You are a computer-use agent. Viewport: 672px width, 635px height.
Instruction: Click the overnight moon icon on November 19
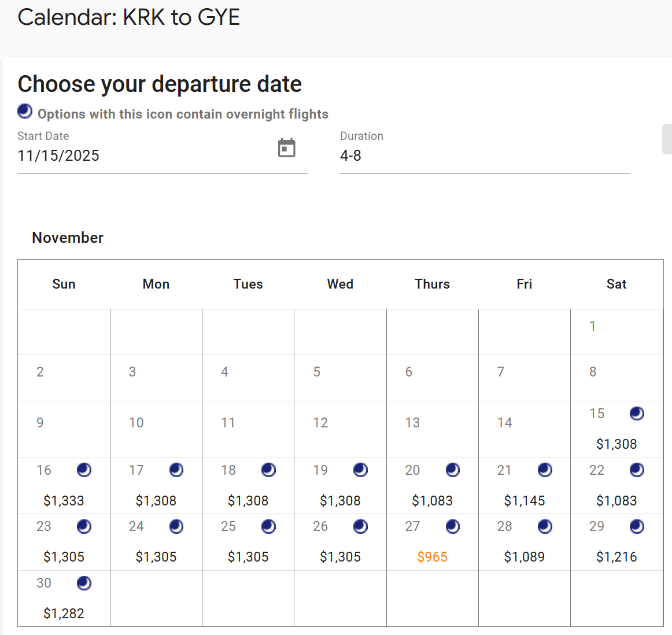pos(360,470)
